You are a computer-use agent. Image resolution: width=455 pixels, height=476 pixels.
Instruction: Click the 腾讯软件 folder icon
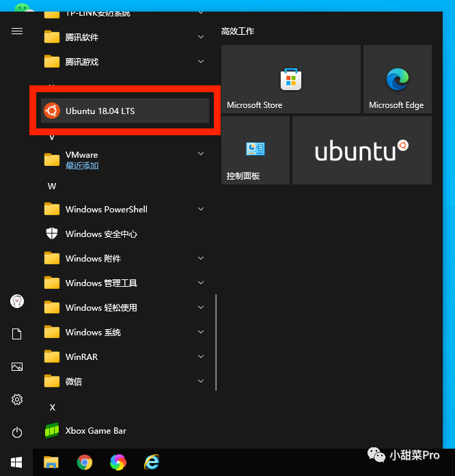pos(52,37)
